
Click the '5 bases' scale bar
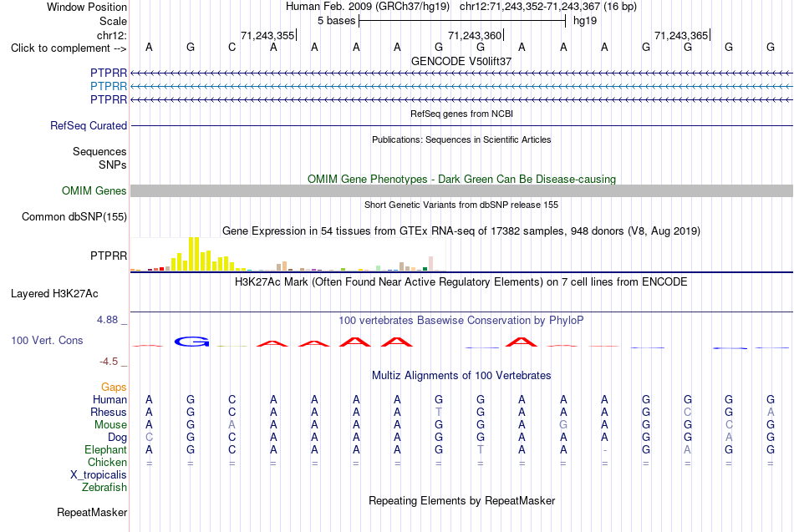click(x=461, y=21)
